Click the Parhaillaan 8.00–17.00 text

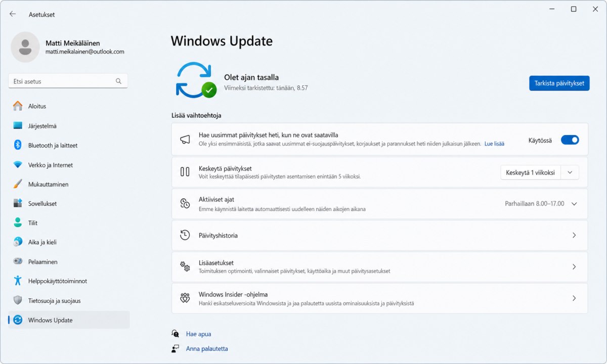(535, 204)
